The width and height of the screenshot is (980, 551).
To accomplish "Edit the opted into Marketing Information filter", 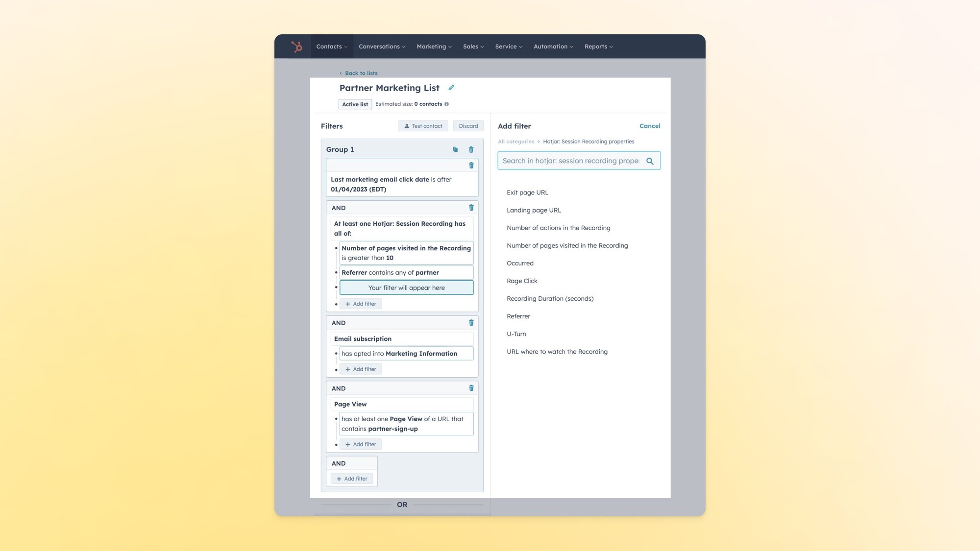I will [x=406, y=354].
